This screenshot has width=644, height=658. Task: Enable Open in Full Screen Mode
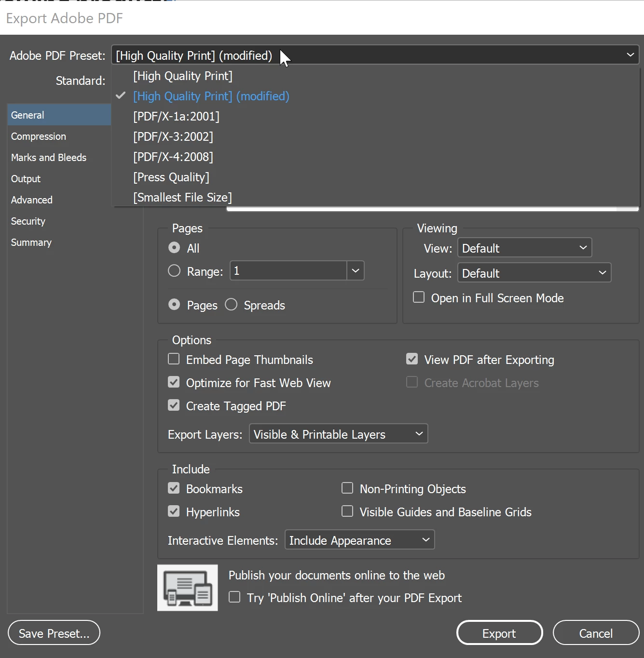[419, 297]
